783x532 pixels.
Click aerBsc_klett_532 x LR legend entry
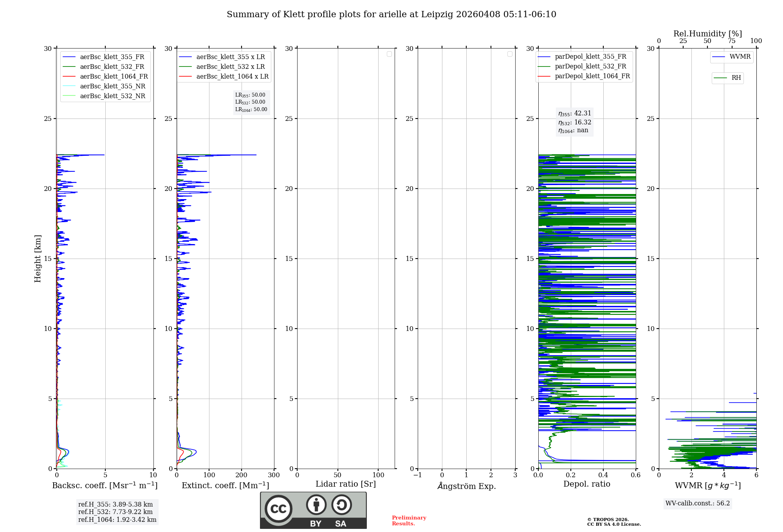[x=230, y=67]
